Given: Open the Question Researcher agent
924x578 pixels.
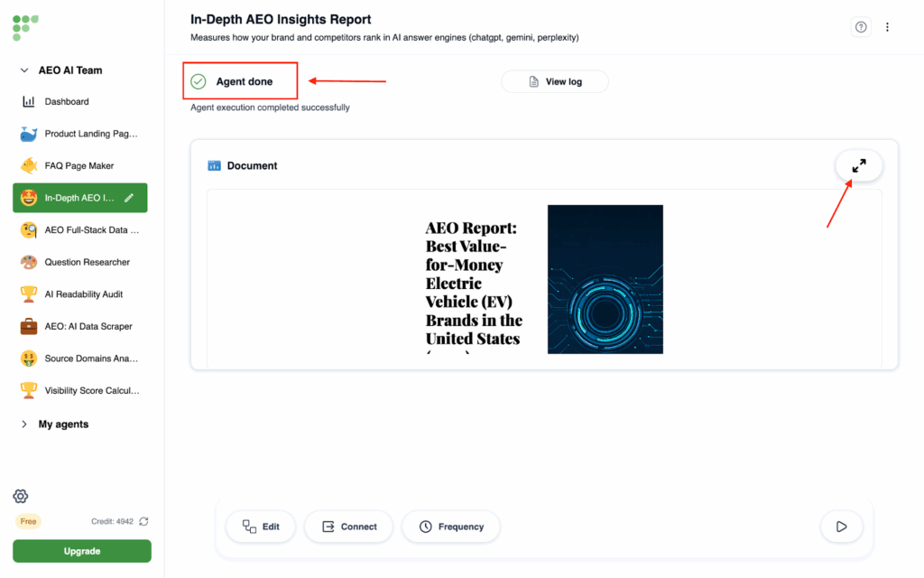Looking at the screenshot, I should pos(87,262).
